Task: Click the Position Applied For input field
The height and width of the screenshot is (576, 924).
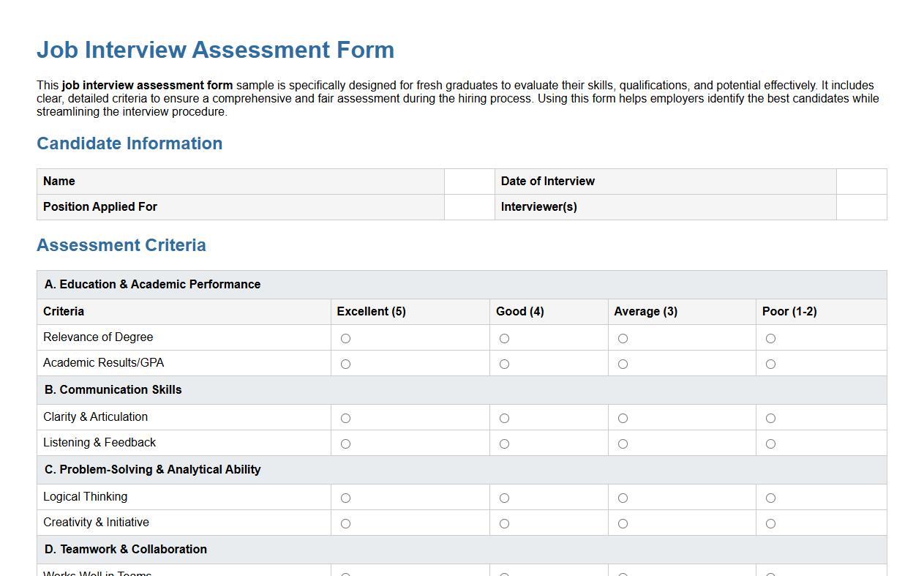Action: point(469,207)
